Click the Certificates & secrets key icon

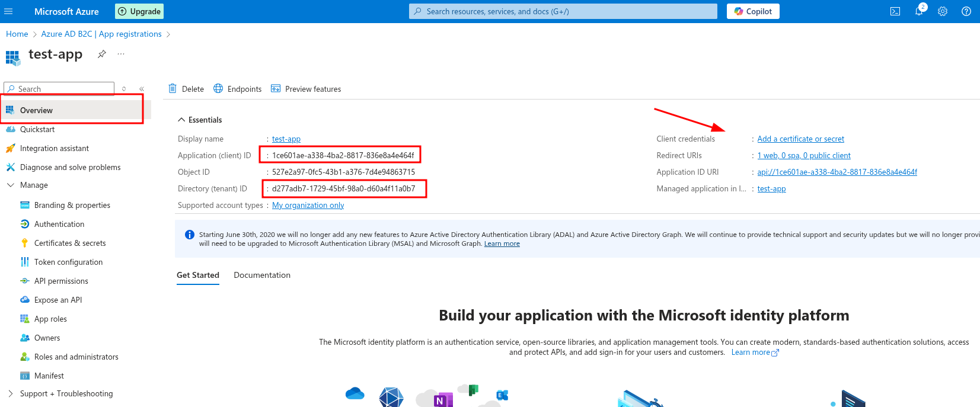click(x=25, y=243)
